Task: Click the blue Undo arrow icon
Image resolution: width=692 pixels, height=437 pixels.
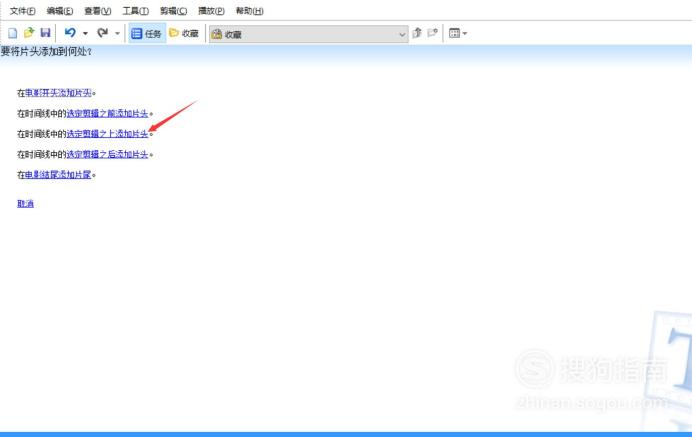Action: (70, 33)
